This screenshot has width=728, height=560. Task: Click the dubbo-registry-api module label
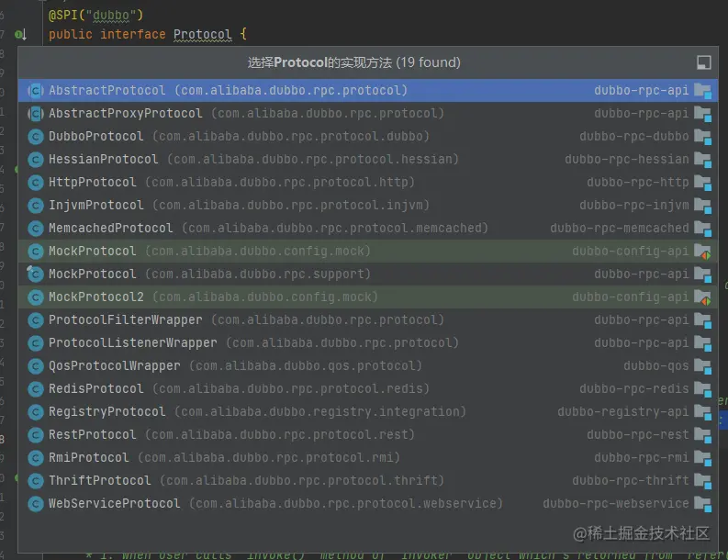click(x=623, y=412)
